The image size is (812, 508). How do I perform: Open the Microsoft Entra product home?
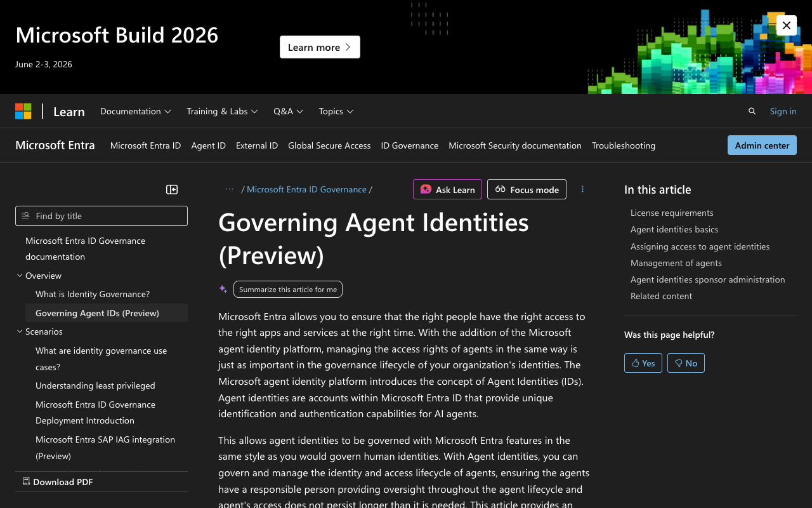(x=55, y=145)
